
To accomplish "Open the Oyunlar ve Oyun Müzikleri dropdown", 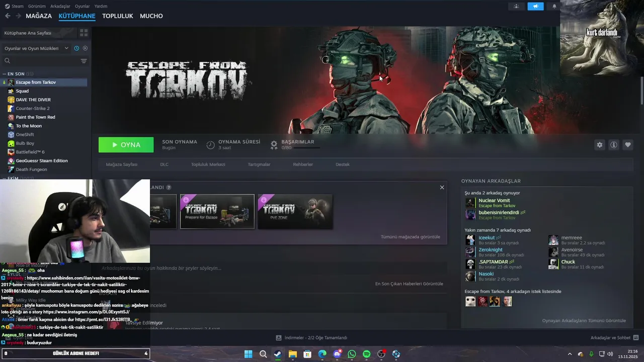I will tap(36, 48).
